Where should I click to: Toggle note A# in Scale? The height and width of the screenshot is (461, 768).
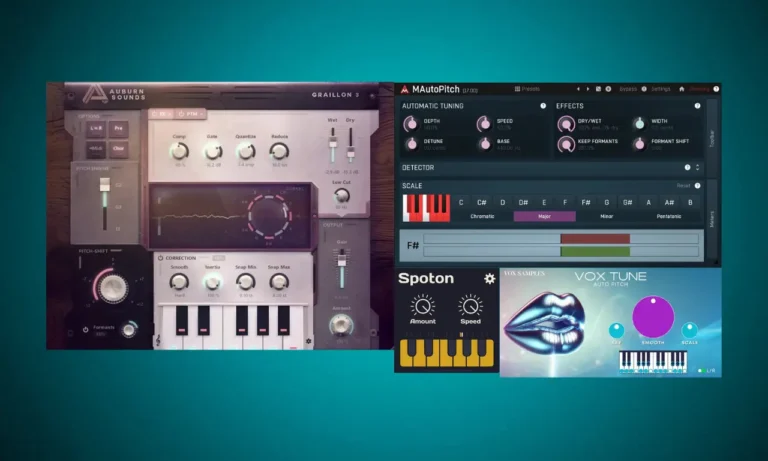coord(669,202)
